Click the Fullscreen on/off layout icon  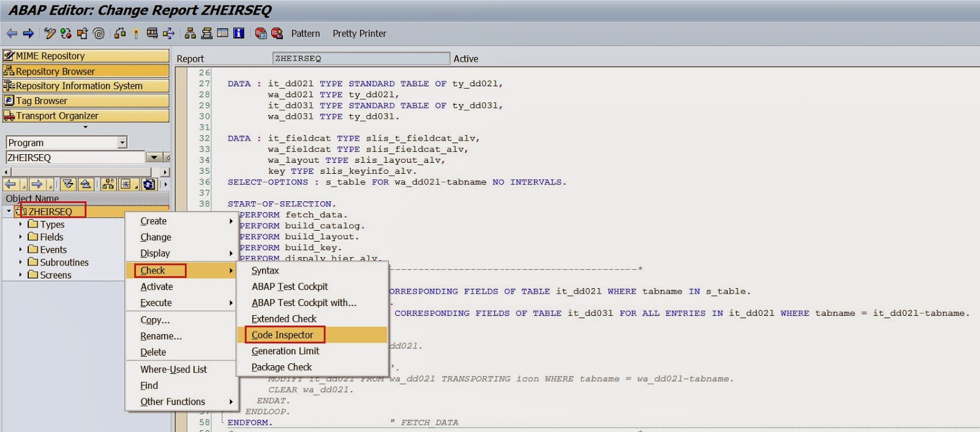pos(223,34)
